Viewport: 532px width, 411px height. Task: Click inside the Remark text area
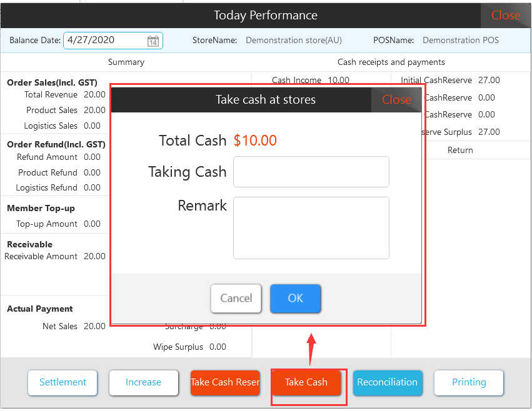click(x=311, y=228)
